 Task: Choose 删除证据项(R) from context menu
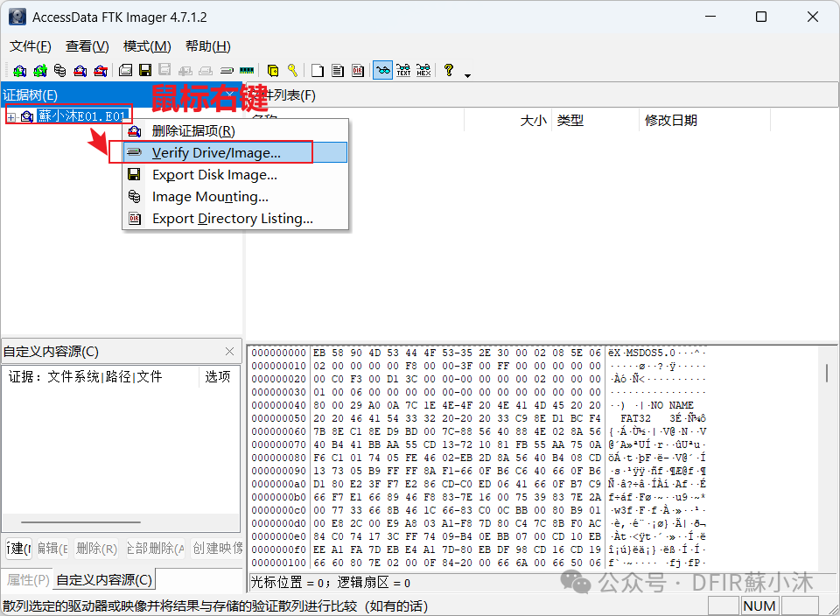click(235, 130)
